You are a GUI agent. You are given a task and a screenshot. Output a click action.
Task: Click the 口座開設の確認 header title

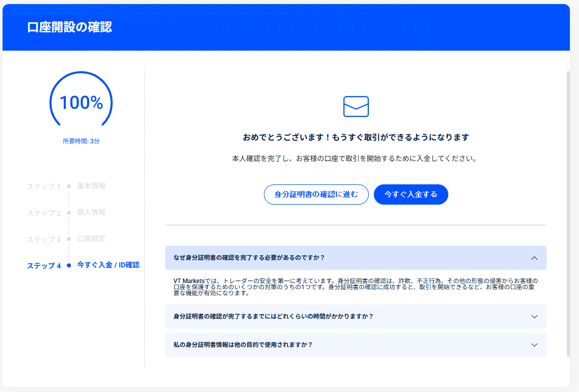[69, 27]
